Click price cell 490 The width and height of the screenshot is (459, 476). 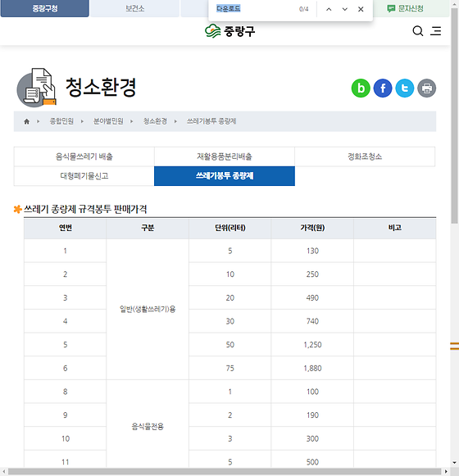coord(312,298)
